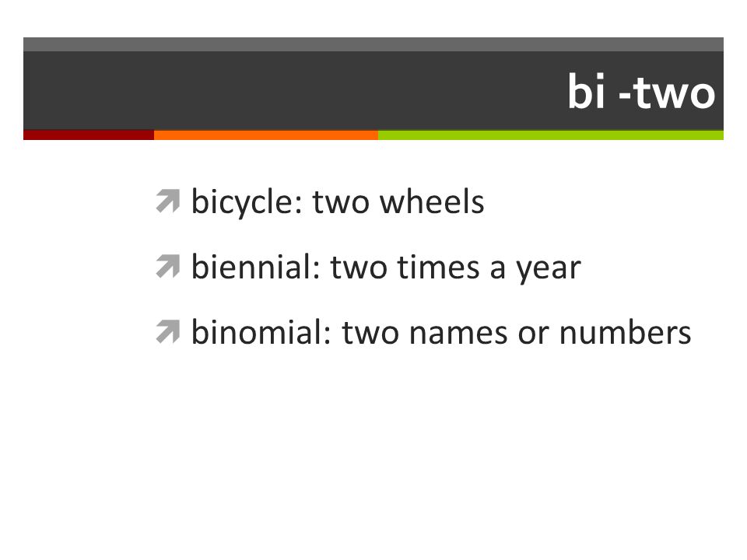This screenshot has height=560, width=747.
Task: Click the light gray strip above title
Action: (373, 44)
